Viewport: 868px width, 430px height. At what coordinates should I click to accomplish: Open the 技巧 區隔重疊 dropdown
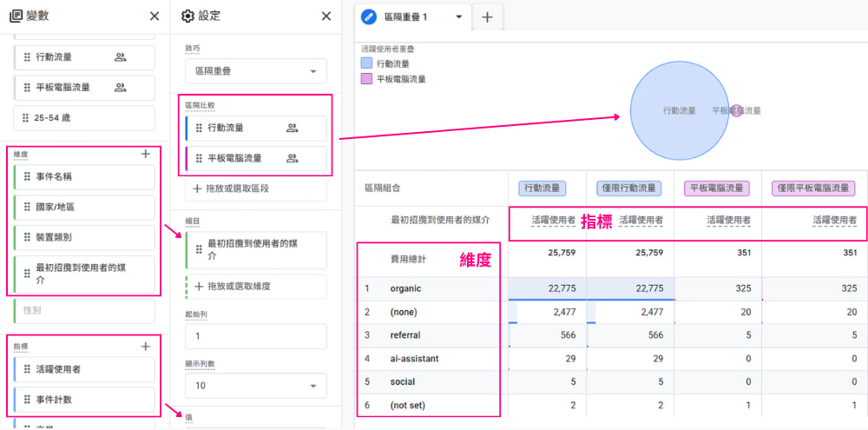pos(256,71)
